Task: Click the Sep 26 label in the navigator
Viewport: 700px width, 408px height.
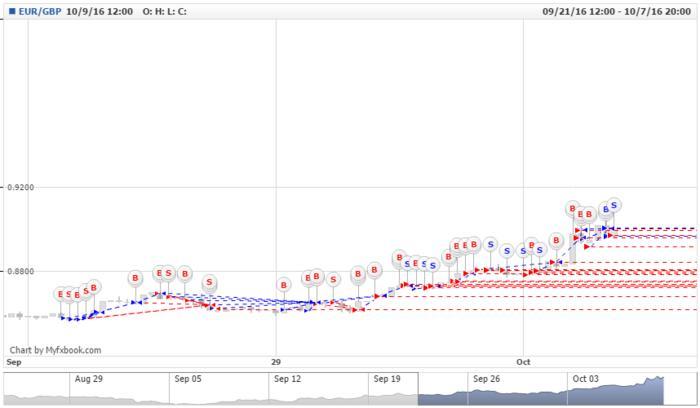Action: pyautogui.click(x=486, y=380)
